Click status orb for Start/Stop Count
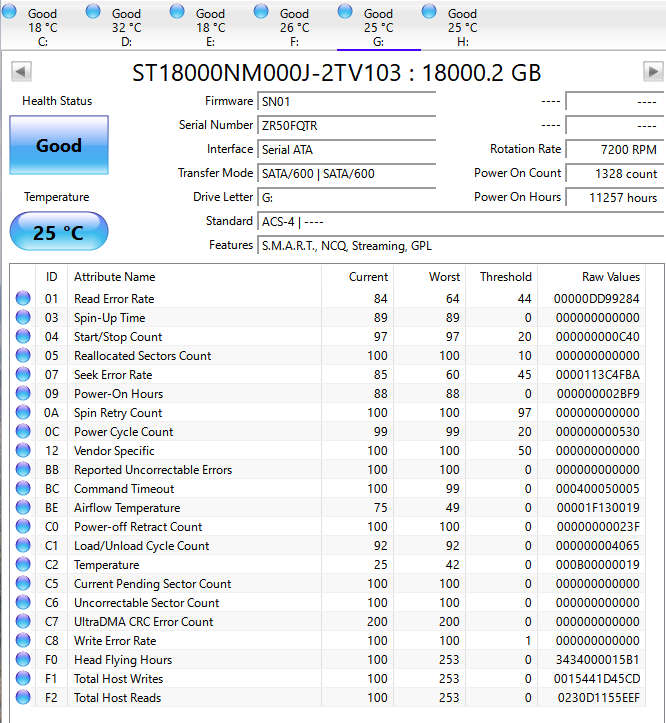The width and height of the screenshot is (666, 723). (x=23, y=336)
